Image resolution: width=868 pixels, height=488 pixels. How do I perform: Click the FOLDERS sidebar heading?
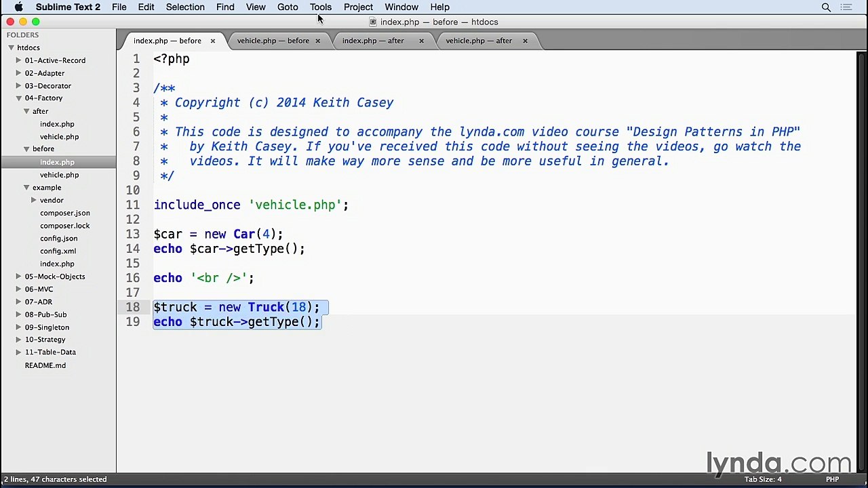click(22, 35)
